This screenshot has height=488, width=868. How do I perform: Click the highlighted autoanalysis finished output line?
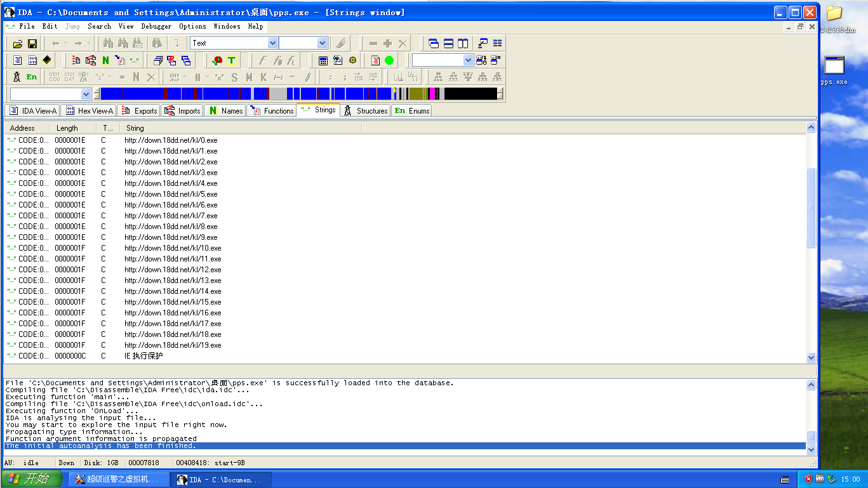pos(404,445)
